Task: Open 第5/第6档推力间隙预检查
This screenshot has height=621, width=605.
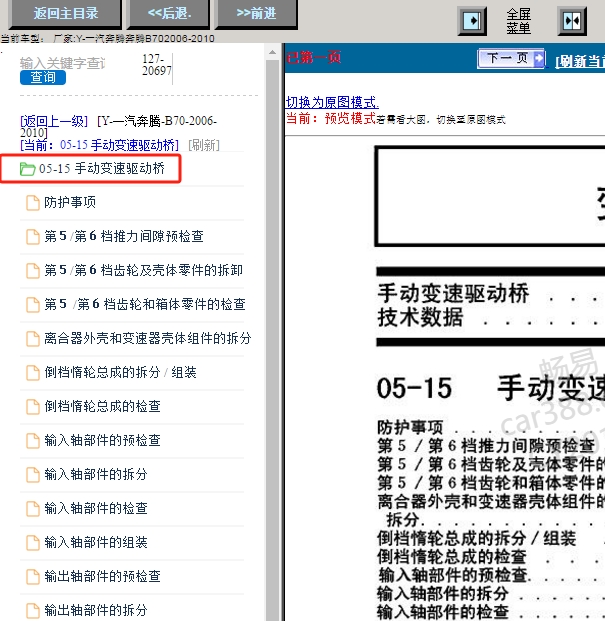Action: (x=124, y=236)
